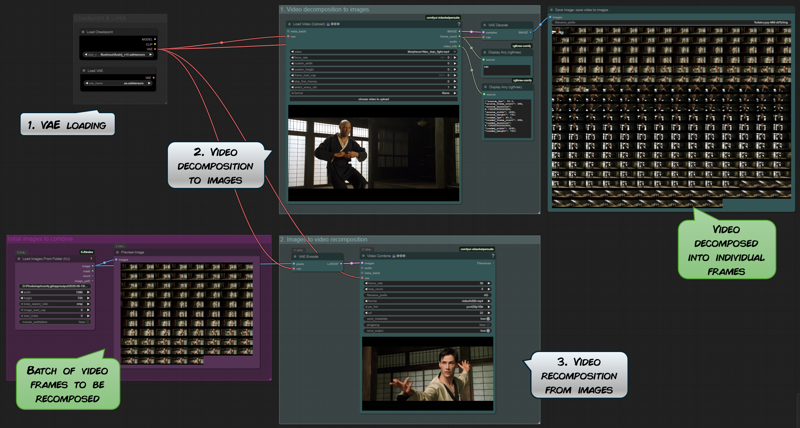
Task: Collapse Preview Image node via its title dot
Action: [x=117, y=252]
